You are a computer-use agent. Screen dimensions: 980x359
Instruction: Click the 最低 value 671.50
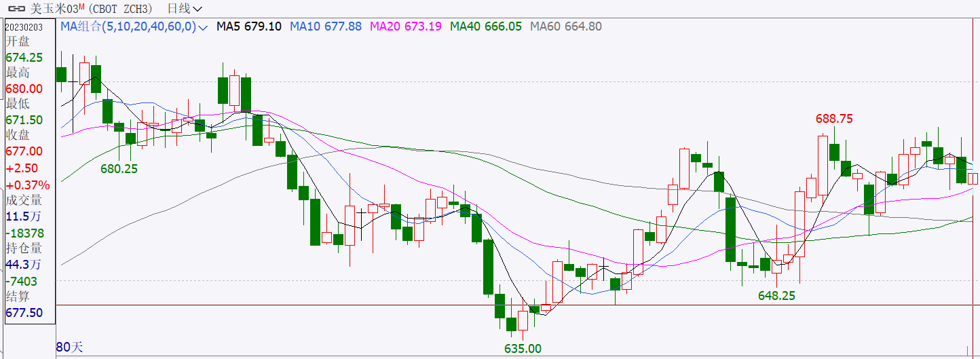coord(24,120)
